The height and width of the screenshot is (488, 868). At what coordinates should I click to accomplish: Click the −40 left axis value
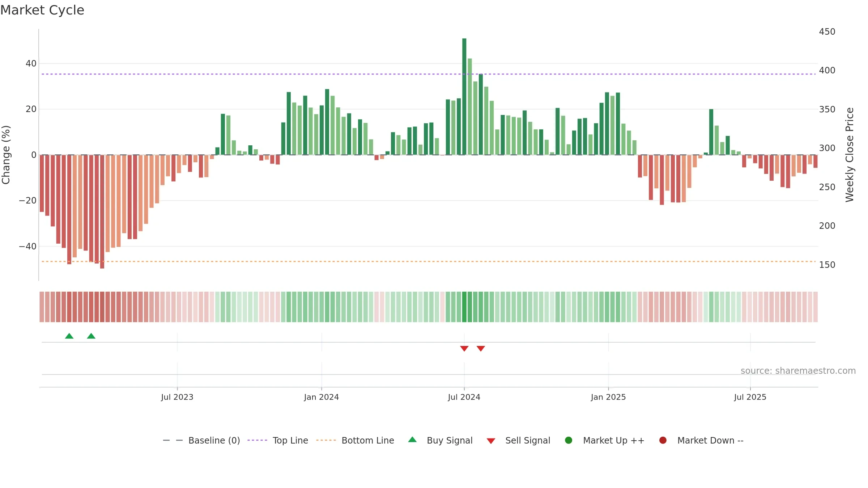pyautogui.click(x=28, y=247)
